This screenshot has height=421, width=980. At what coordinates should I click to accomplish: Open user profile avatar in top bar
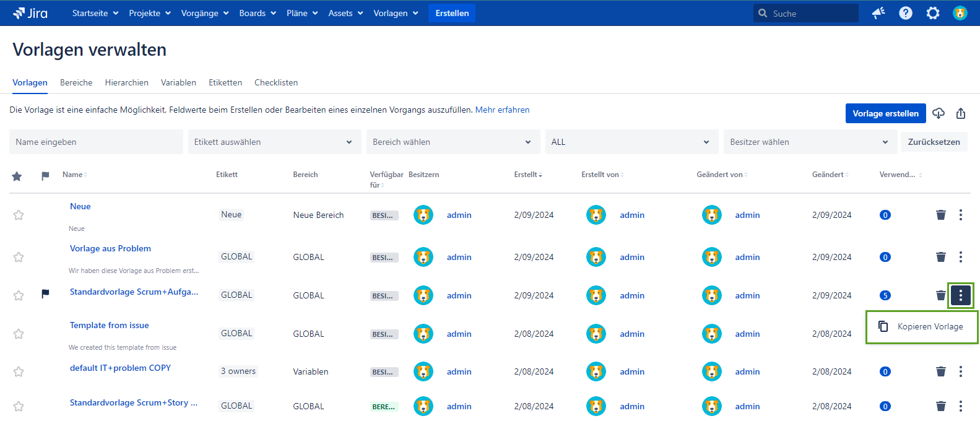point(960,13)
